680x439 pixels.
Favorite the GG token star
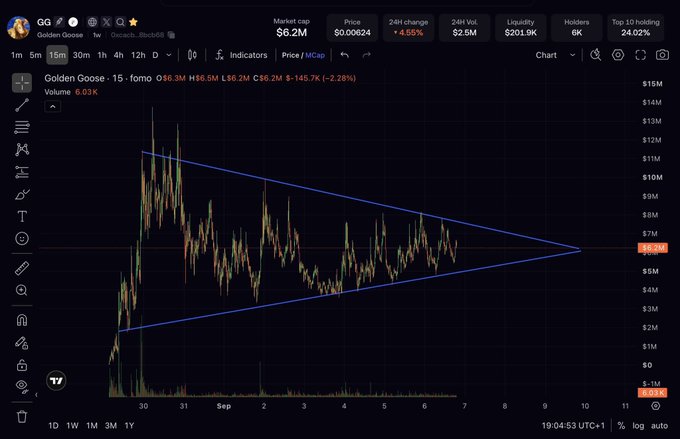tap(134, 22)
